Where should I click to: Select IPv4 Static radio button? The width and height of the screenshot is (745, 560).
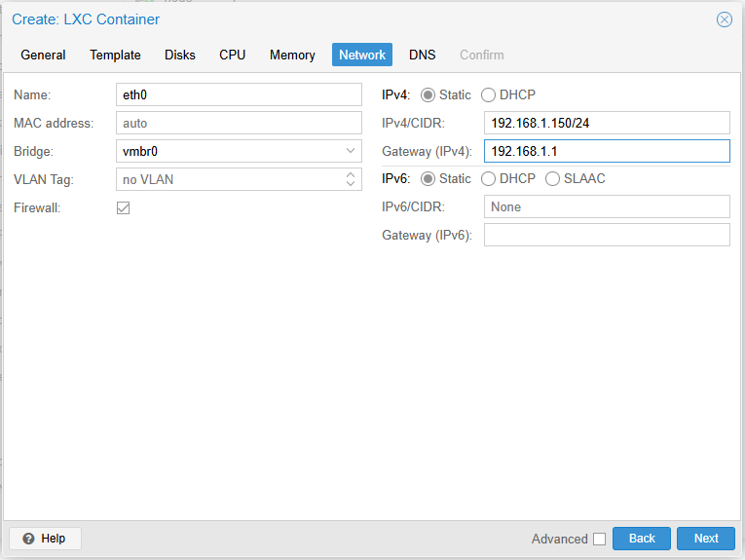coord(428,95)
